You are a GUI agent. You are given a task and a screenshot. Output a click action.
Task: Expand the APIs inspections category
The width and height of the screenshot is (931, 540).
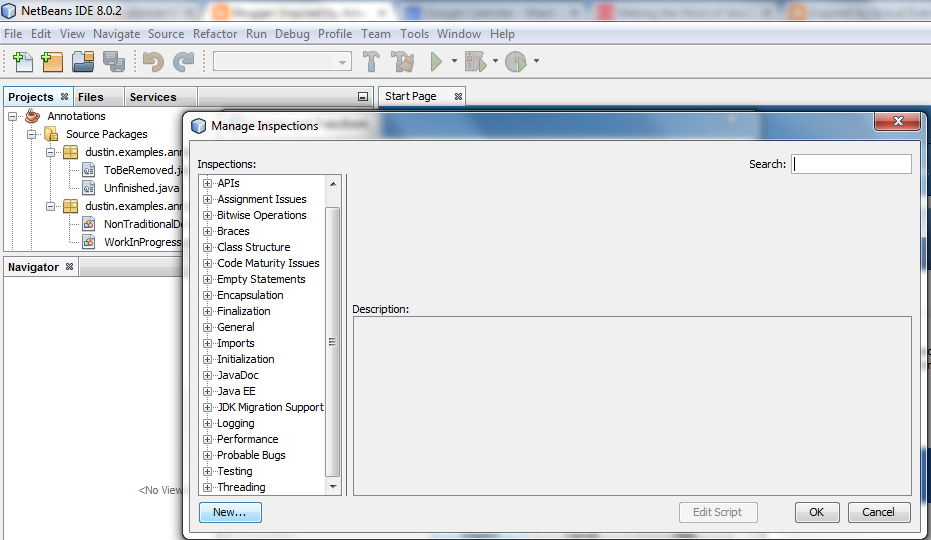click(x=207, y=184)
